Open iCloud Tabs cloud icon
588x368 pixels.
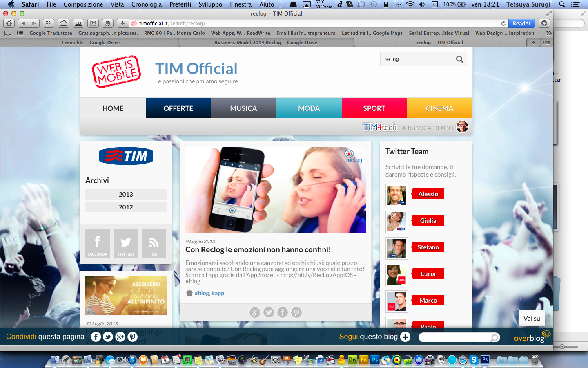pos(63,23)
